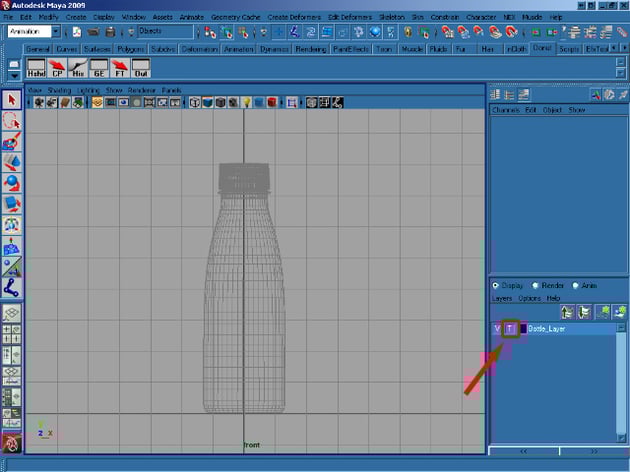The image size is (630, 472).
Task: Move Bottle_Layer up with arrow icon
Action: (567, 312)
